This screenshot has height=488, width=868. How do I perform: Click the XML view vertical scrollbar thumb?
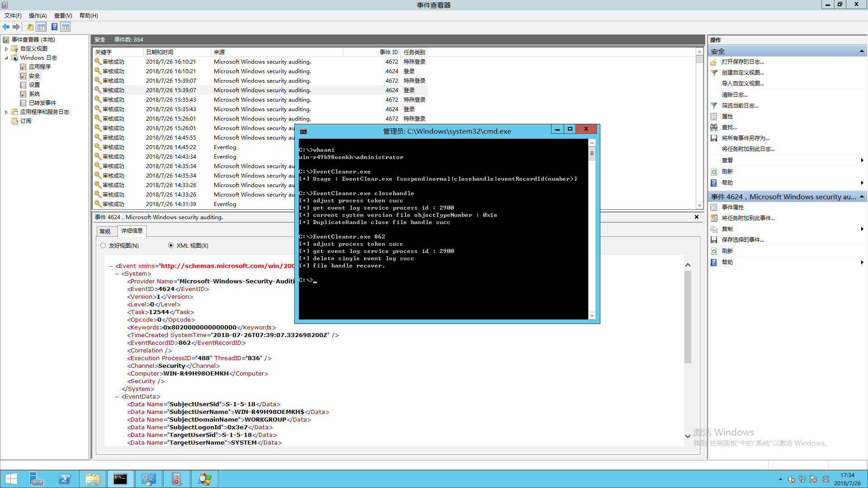688,316
